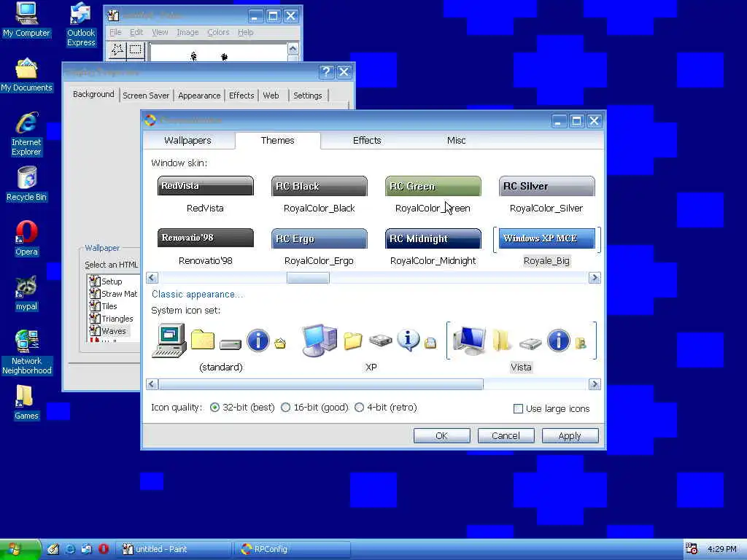Click the icon set scrollbar thumb

click(321, 384)
